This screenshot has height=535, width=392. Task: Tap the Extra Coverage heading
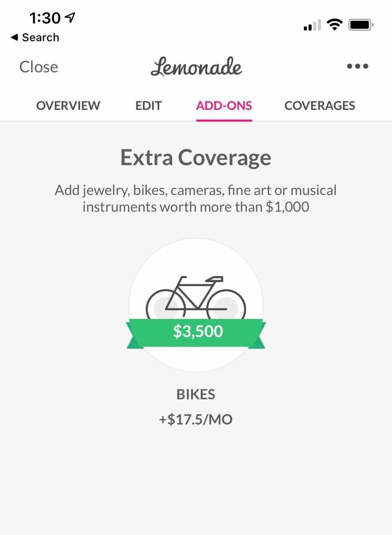196,158
